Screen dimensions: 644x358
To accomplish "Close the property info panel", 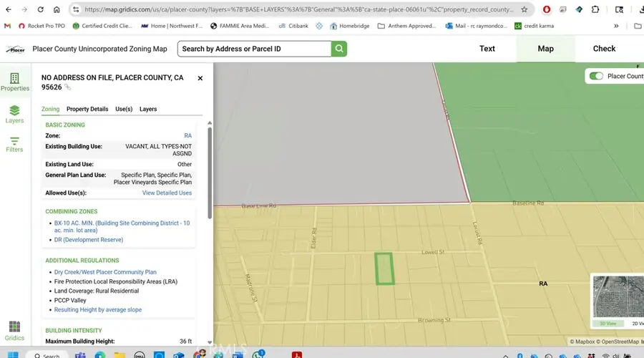I will pos(200,78).
